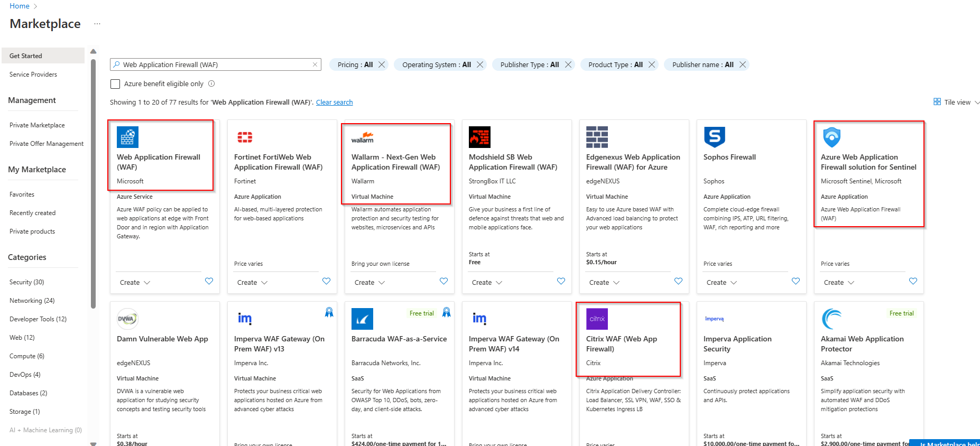This screenshot has width=980, height=446.
Task: Select the Networking (24) category
Action: tap(32, 301)
